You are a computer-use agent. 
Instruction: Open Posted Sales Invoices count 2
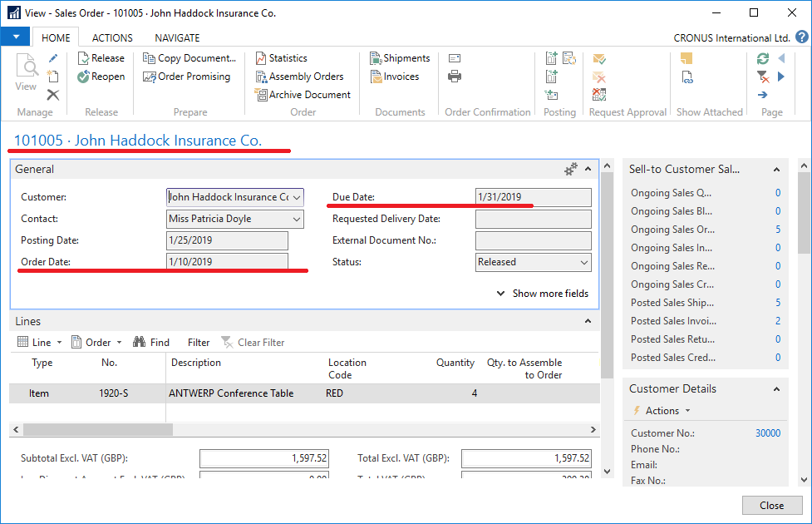coord(778,321)
